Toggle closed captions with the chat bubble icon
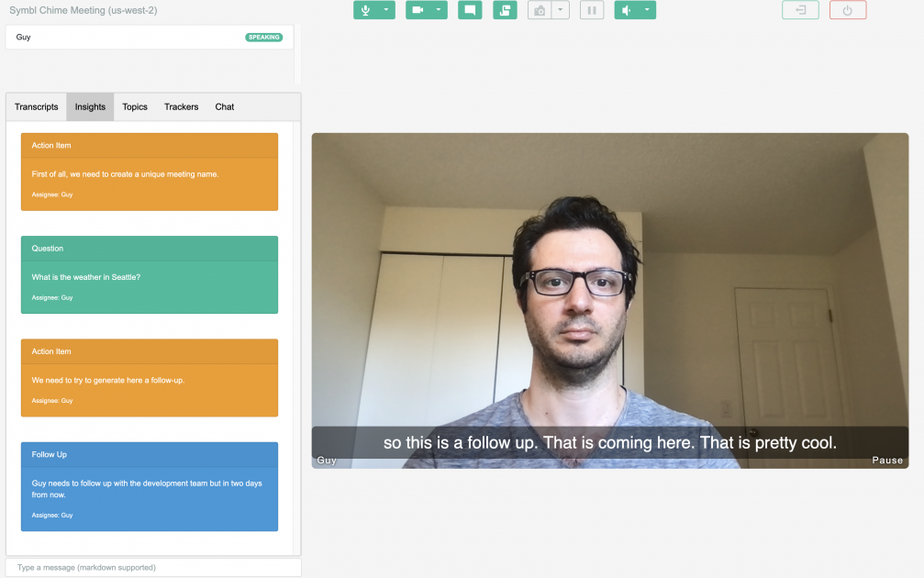Screen dimensions: 924x578 tap(469, 10)
